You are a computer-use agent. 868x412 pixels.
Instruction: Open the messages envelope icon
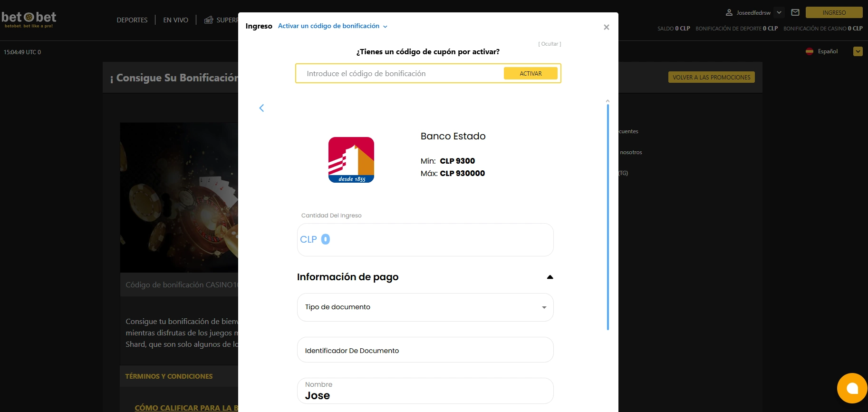point(795,12)
